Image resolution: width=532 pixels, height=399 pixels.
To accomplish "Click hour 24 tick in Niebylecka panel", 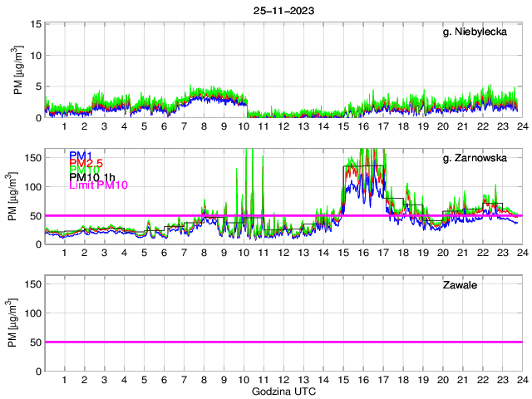I will tap(522, 126).
